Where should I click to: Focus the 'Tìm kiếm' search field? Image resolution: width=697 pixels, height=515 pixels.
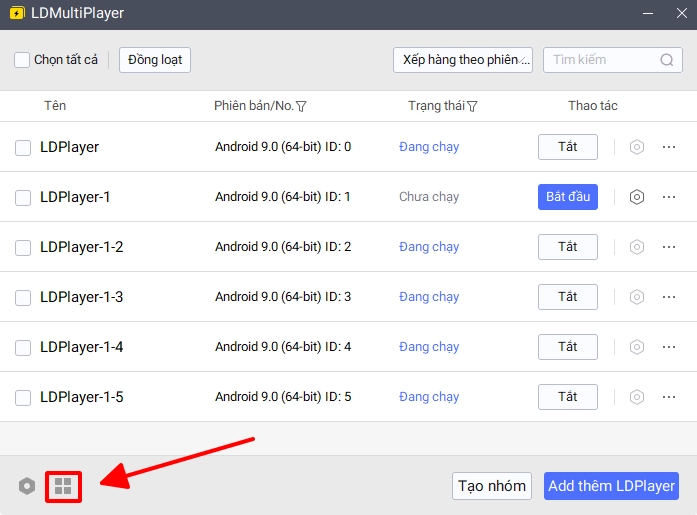click(x=600, y=60)
